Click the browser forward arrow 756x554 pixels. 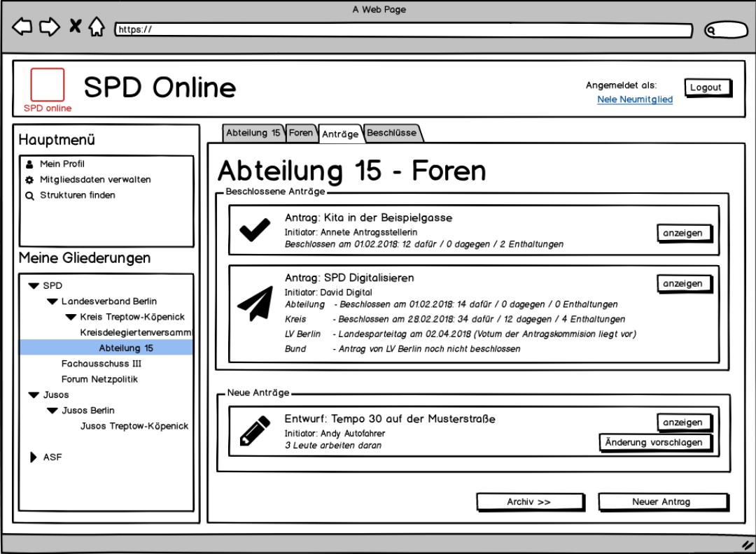coord(49,27)
